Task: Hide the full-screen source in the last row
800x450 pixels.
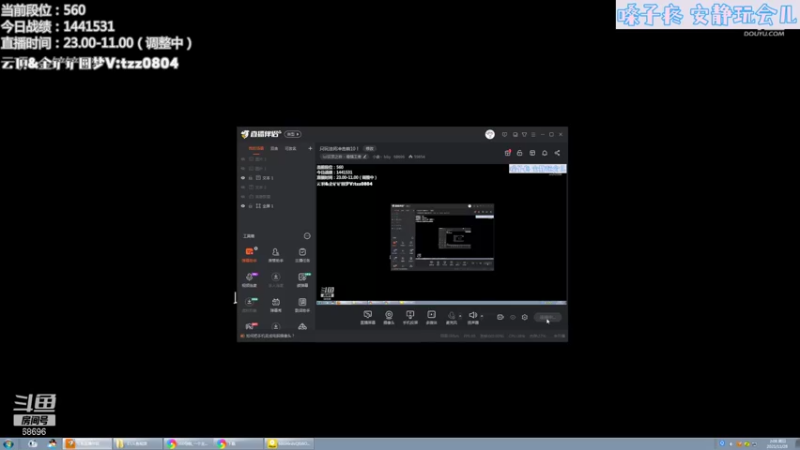Action: click(x=243, y=206)
